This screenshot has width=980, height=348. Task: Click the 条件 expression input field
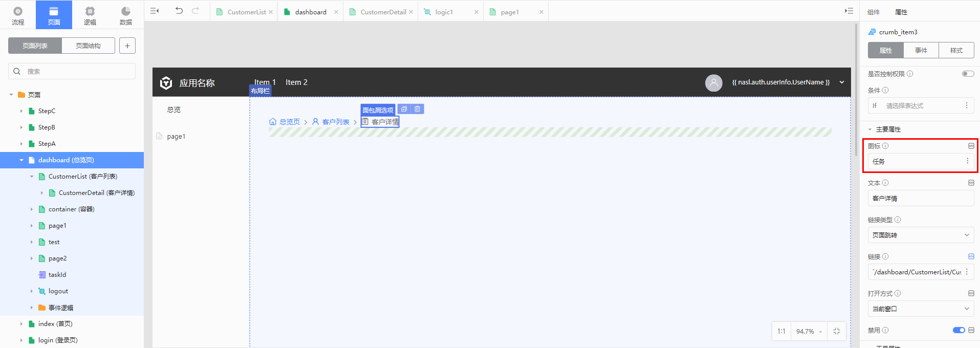tap(921, 105)
